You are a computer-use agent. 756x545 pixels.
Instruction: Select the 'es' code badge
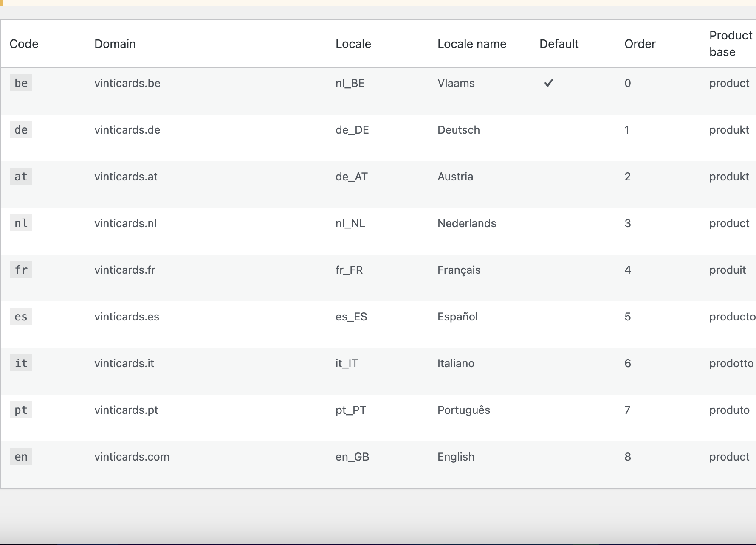coord(21,317)
